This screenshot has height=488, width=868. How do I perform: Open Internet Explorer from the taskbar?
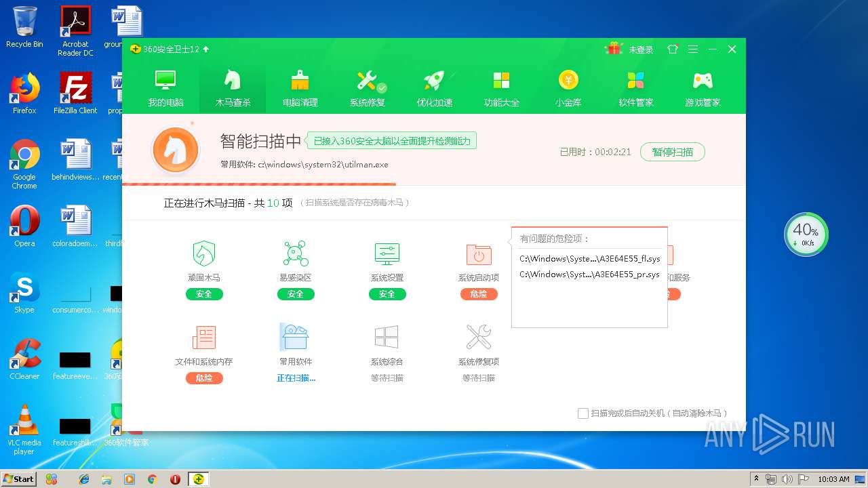(x=84, y=479)
